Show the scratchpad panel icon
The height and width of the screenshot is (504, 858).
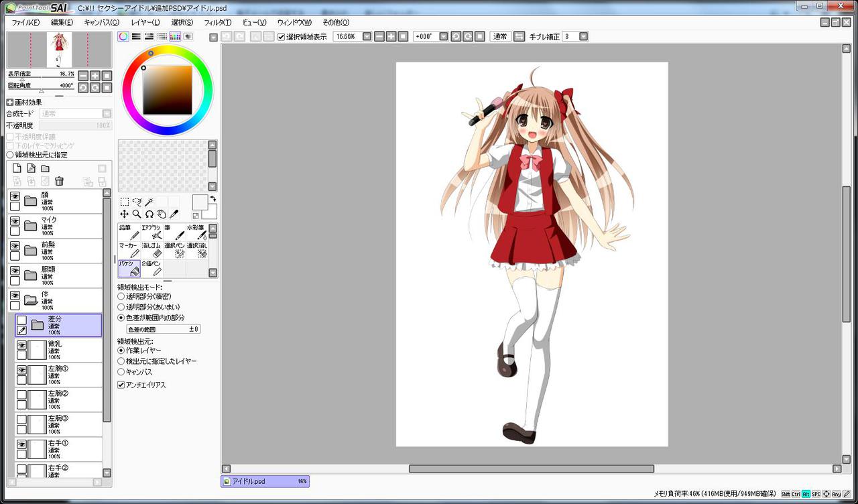click(x=188, y=36)
